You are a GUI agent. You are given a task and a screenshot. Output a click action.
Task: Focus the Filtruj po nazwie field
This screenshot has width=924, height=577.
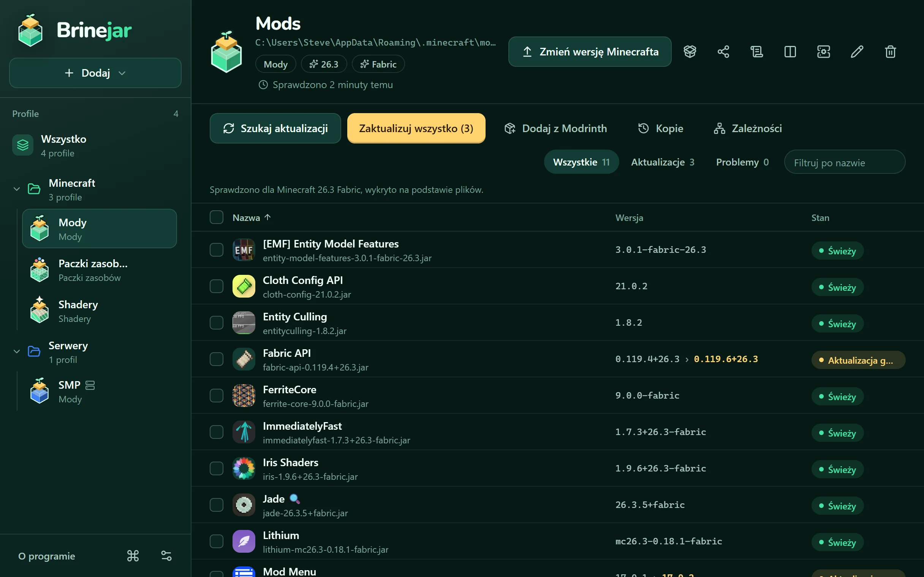click(845, 162)
